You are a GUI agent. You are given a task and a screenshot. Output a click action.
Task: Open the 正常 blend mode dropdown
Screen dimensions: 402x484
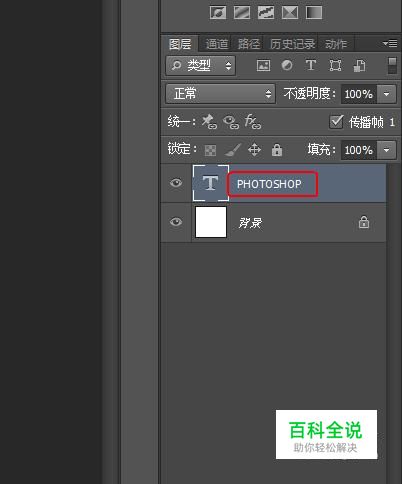tap(220, 94)
